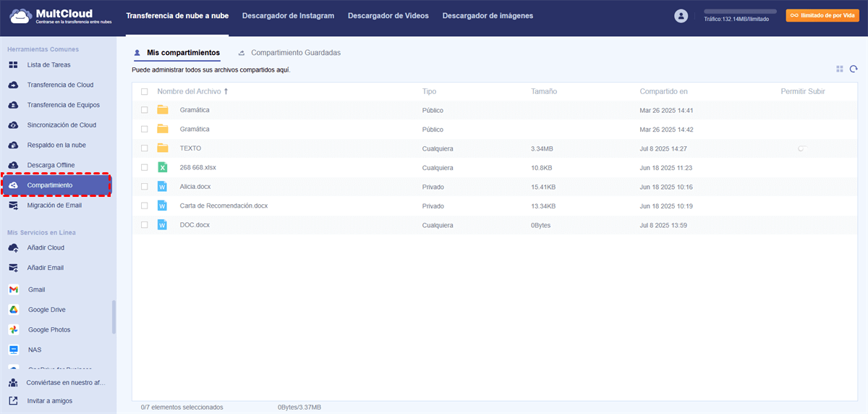The height and width of the screenshot is (414, 868).
Task: Check the TEXTO row checkbox
Action: coord(145,148)
